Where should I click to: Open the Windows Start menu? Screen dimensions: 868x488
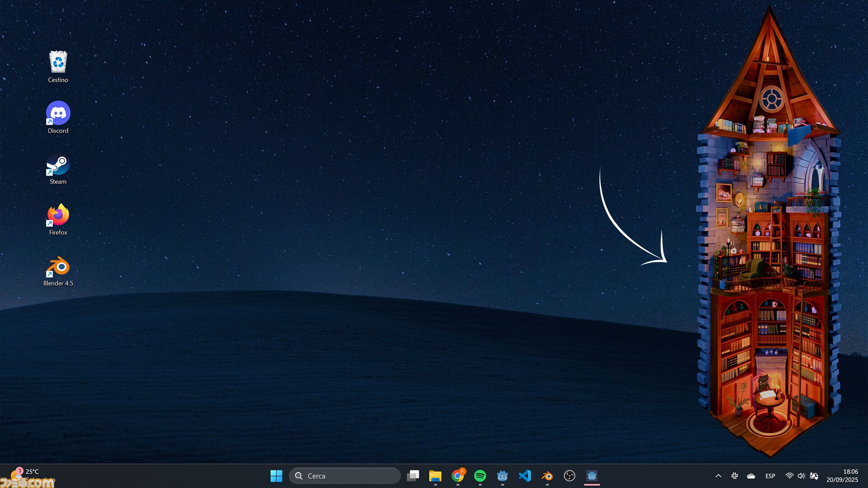coord(276,476)
